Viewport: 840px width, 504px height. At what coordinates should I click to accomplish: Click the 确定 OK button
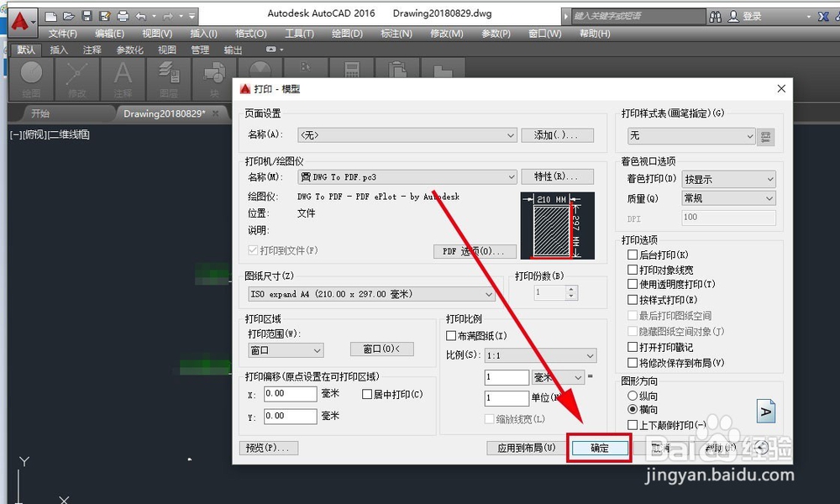coord(600,449)
